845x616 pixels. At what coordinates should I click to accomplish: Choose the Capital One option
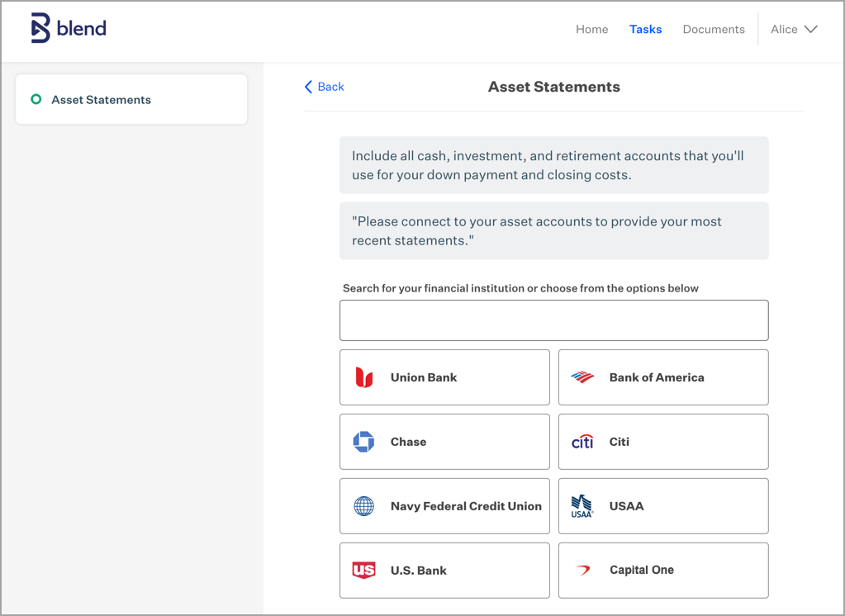(663, 571)
